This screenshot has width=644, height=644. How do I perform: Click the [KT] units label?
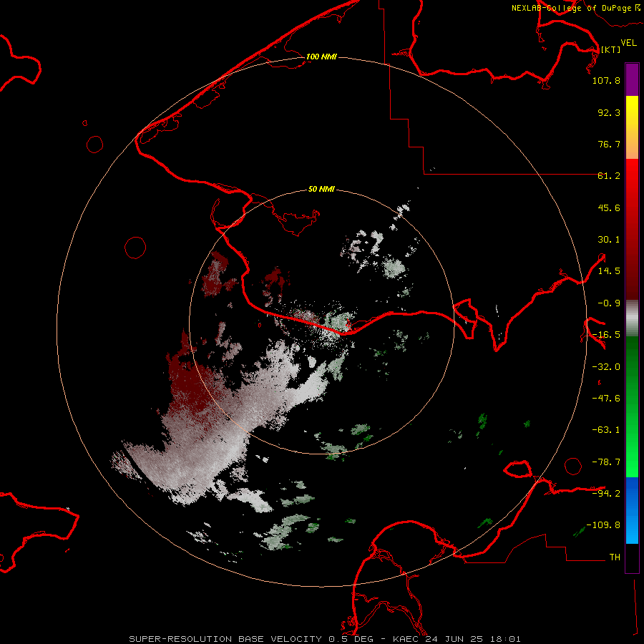[x=610, y=49]
